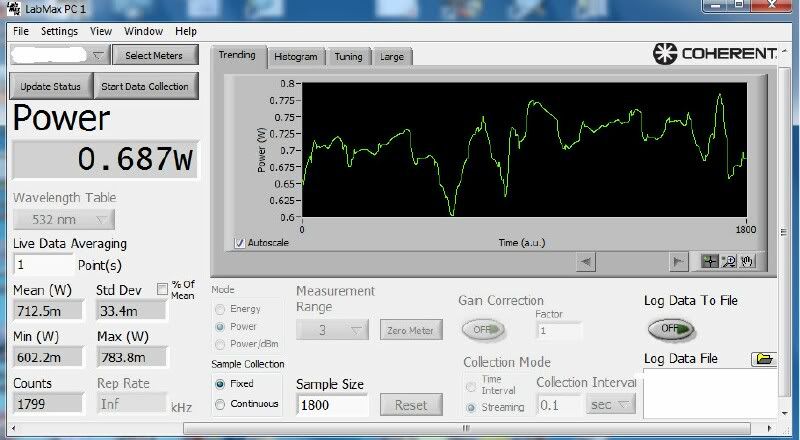Select Streaming collection mode
Image resolution: width=800 pixels, height=440 pixels.
click(x=471, y=407)
